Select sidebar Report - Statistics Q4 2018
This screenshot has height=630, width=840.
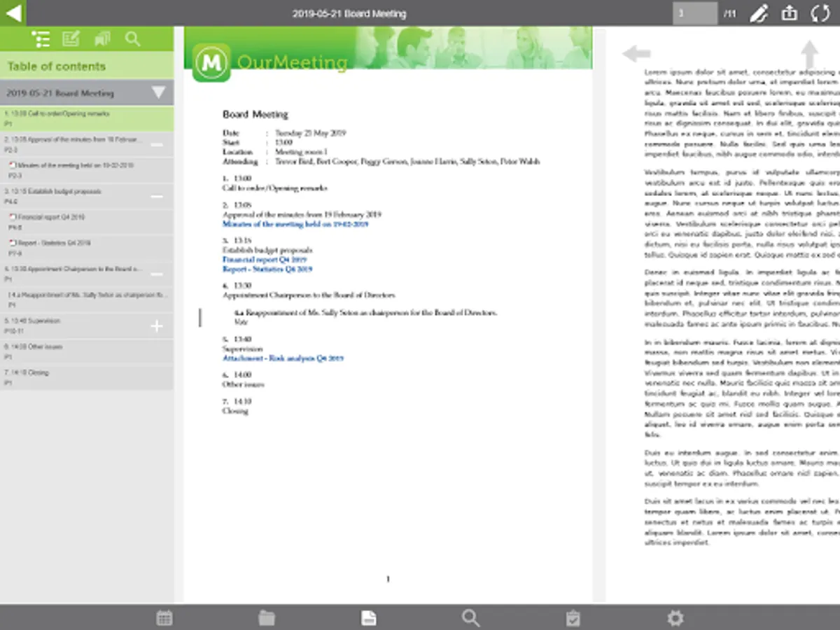click(x=87, y=248)
